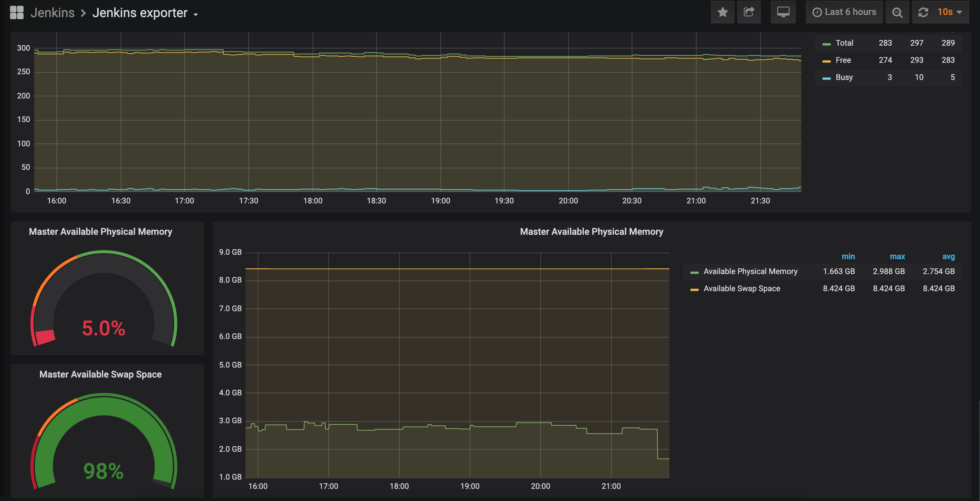
Task: Toggle the Total series in legend
Action: 844,43
